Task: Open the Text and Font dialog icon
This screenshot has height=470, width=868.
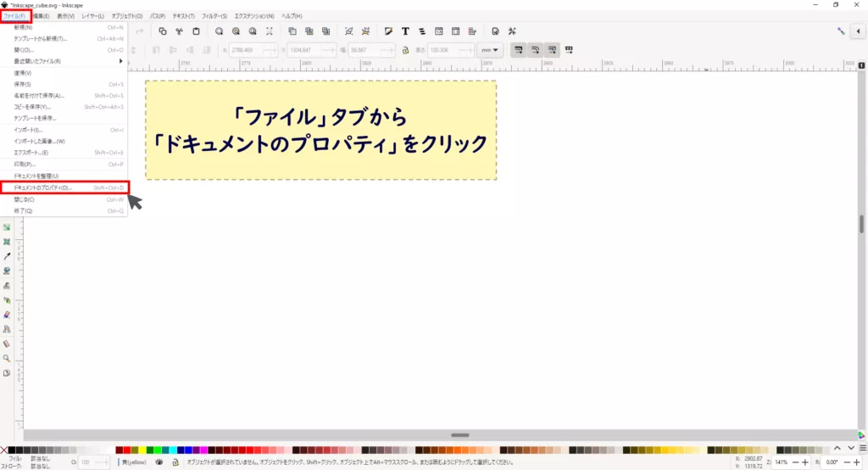Action: pyautogui.click(x=405, y=31)
